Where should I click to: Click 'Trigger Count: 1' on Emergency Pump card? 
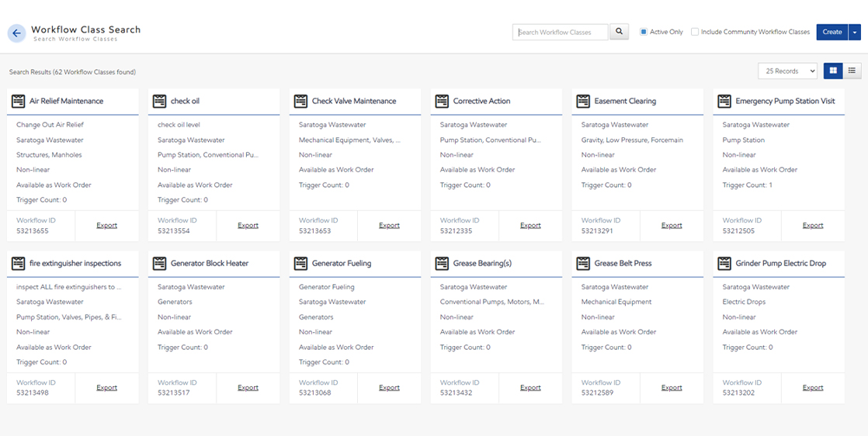[748, 185]
